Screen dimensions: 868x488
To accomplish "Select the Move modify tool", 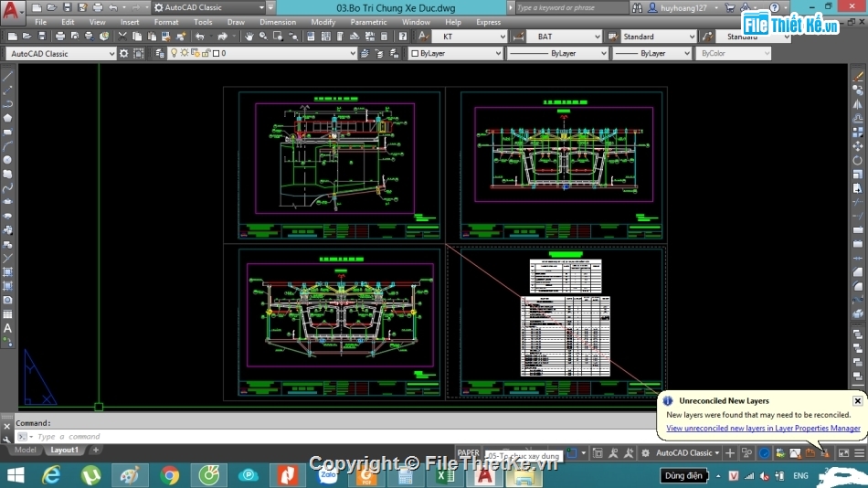I will (x=857, y=146).
